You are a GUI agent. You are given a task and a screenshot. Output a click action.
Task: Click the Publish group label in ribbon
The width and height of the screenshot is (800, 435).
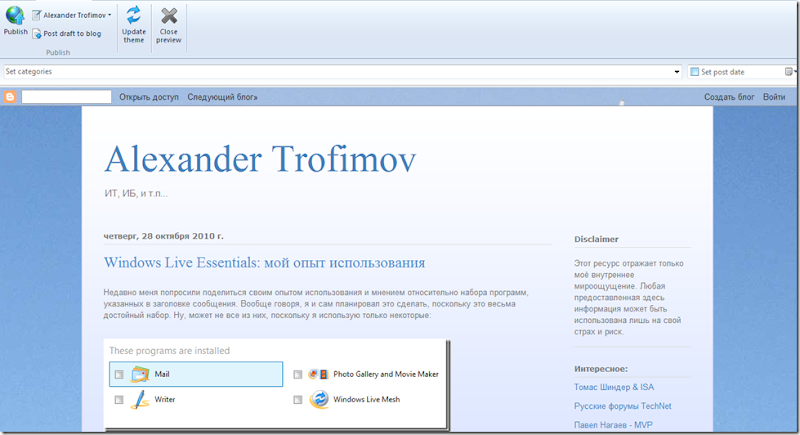(x=58, y=53)
